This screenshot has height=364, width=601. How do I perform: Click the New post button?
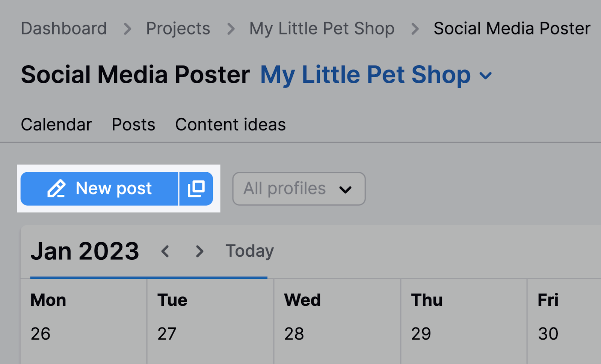100,188
